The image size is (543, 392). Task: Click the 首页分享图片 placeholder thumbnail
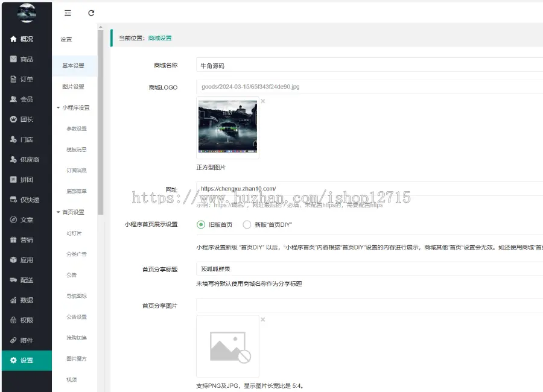[x=227, y=346]
